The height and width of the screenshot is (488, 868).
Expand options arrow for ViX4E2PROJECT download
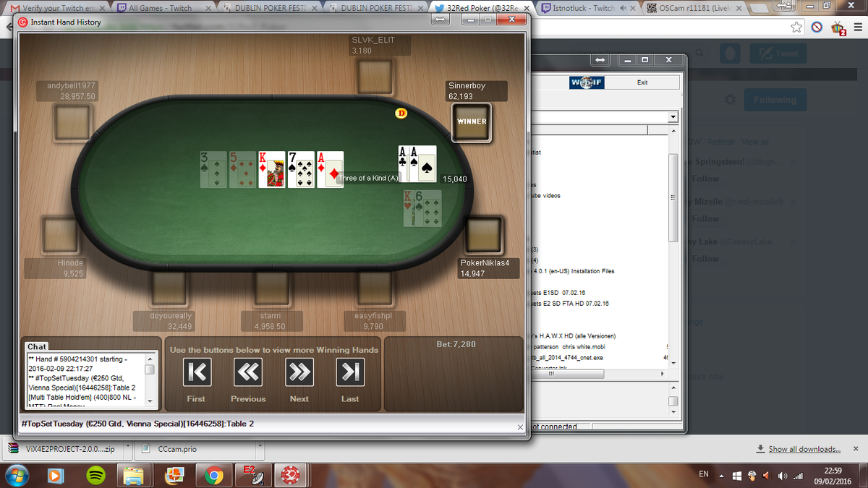[128, 448]
